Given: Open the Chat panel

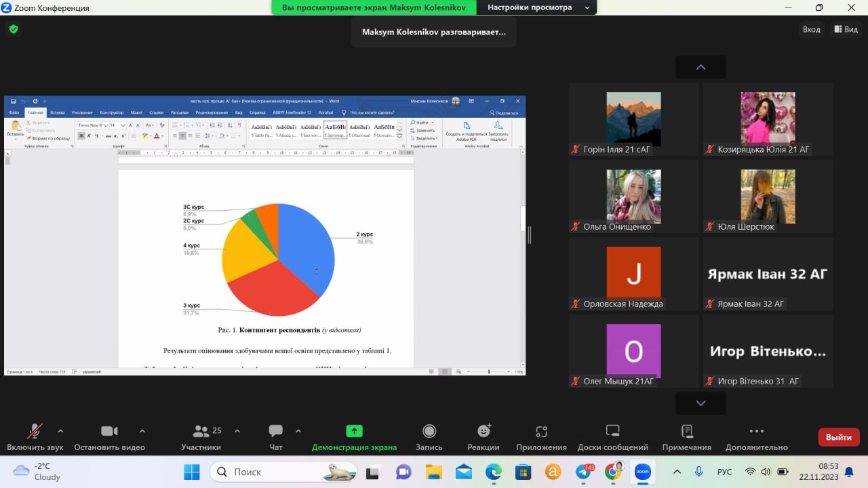Looking at the screenshot, I should point(275,437).
